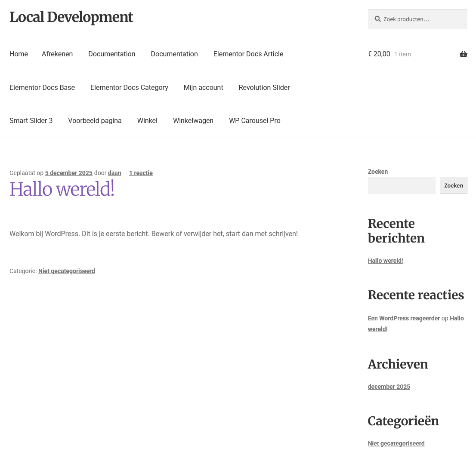Click the € 20,00 cart total
Viewport: 476px width, 458px height.
tap(379, 54)
